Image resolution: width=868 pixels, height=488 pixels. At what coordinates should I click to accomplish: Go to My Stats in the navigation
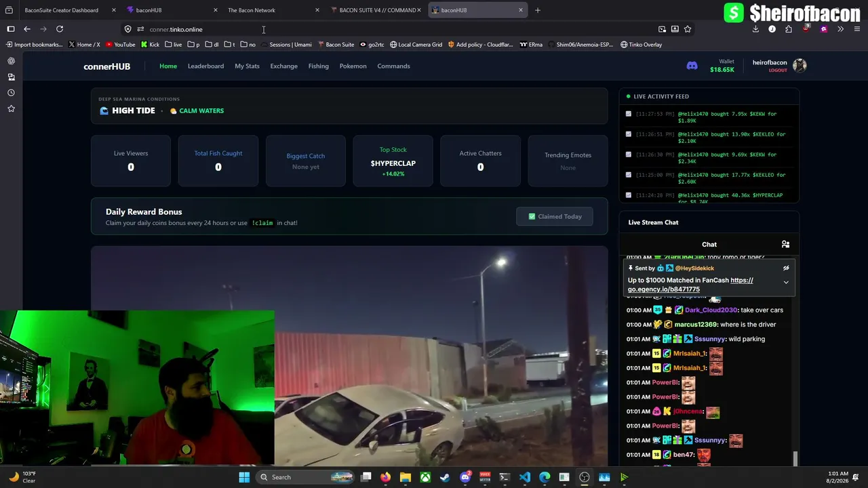(247, 66)
